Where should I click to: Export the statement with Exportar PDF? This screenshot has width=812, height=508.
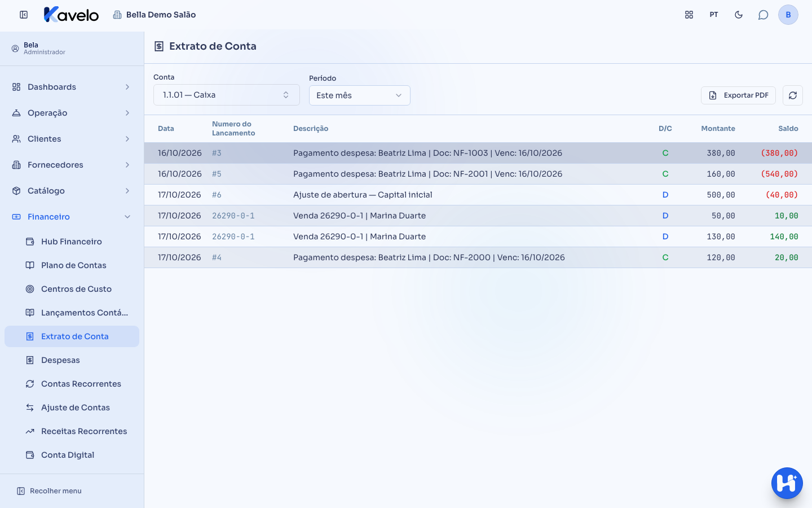738,95
